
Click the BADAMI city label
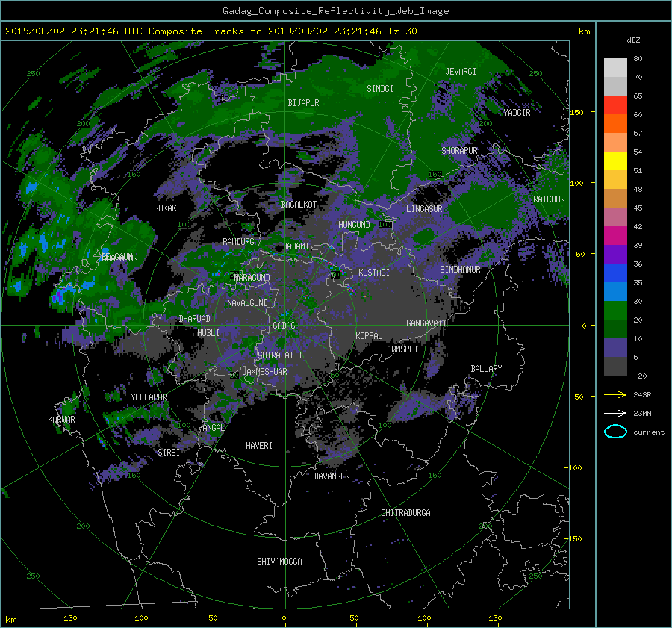pyautogui.click(x=296, y=246)
